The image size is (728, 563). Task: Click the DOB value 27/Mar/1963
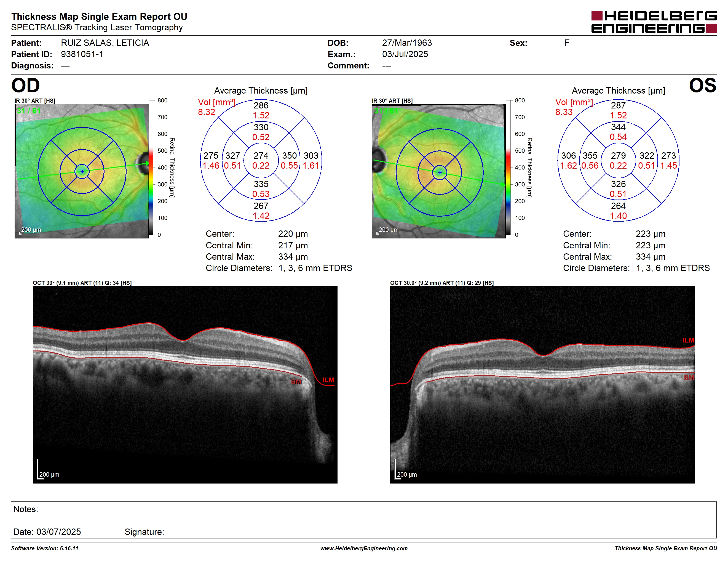[x=407, y=43]
